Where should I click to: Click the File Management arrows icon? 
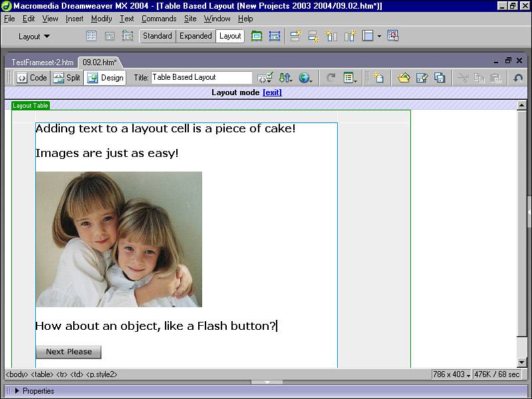tap(285, 78)
